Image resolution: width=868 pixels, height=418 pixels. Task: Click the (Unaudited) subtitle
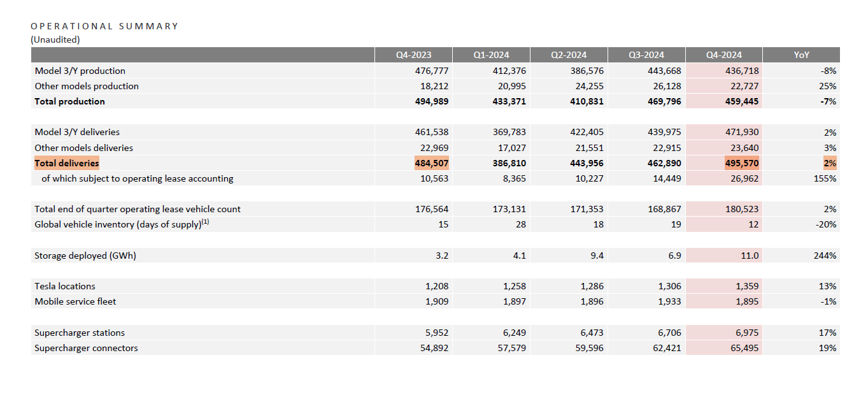[x=55, y=40]
